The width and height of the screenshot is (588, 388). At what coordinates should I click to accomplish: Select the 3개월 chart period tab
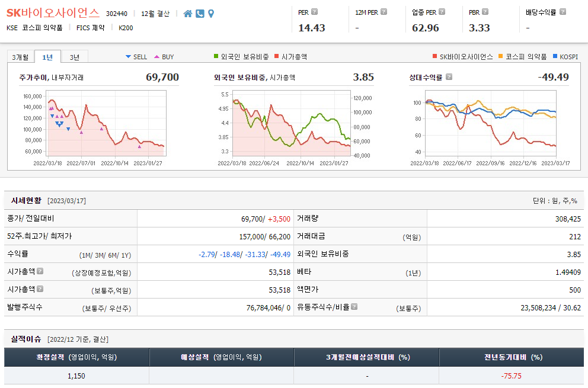pos(20,57)
